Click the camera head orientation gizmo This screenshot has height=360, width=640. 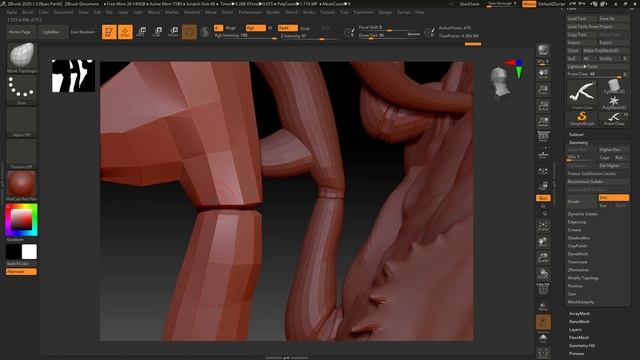tap(500, 83)
